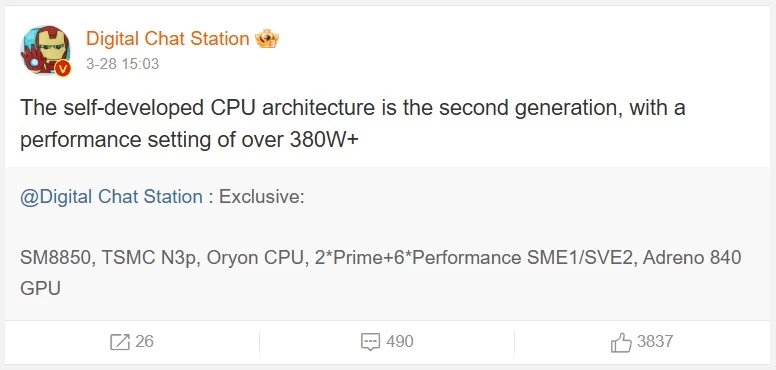The image size is (776, 370).
Task: Click the comment count 490
Action: (399, 341)
